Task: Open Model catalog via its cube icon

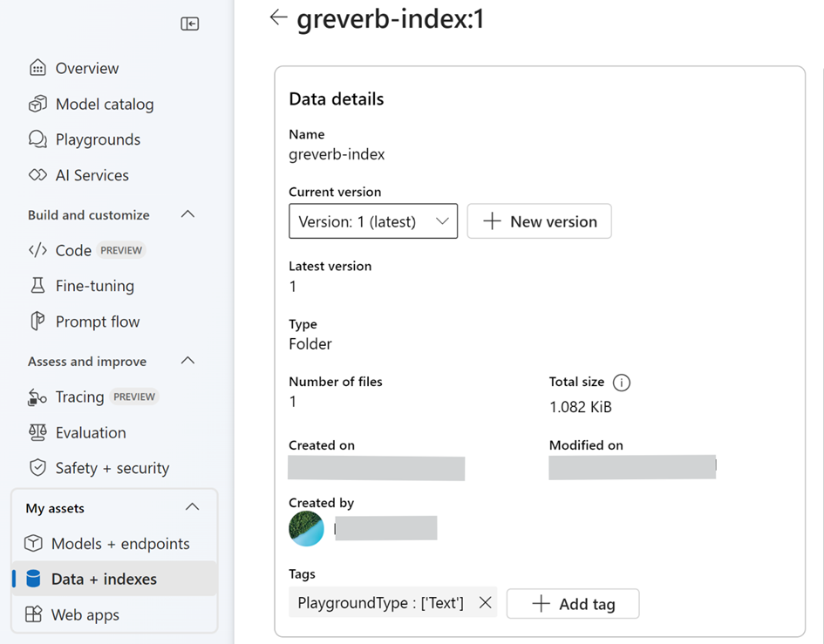Action: (x=37, y=104)
